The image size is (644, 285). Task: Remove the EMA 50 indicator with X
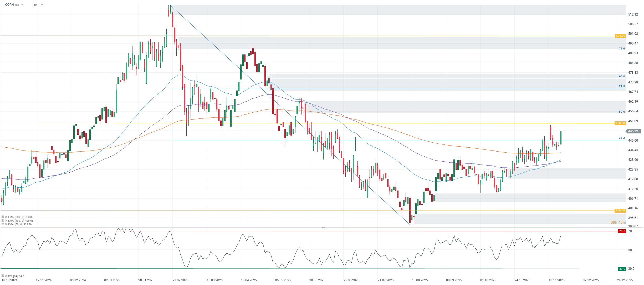(x=6, y=224)
